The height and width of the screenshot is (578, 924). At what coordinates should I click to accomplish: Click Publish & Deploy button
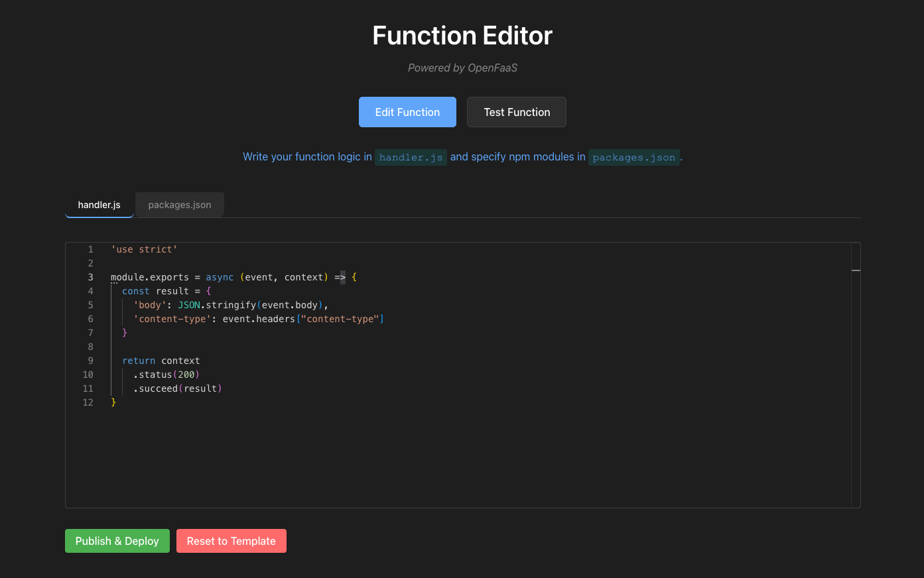pyautogui.click(x=117, y=541)
